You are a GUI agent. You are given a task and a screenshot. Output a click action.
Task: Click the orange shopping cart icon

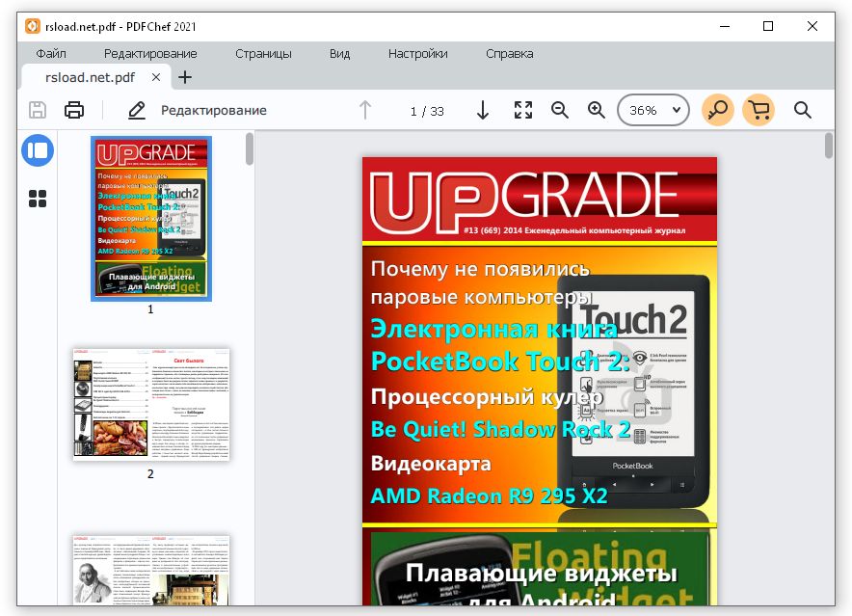(x=758, y=110)
